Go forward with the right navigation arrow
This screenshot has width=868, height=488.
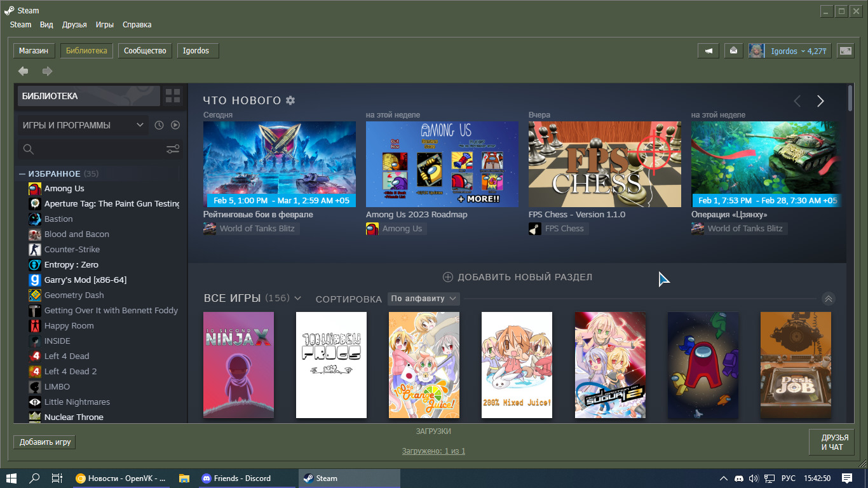47,71
